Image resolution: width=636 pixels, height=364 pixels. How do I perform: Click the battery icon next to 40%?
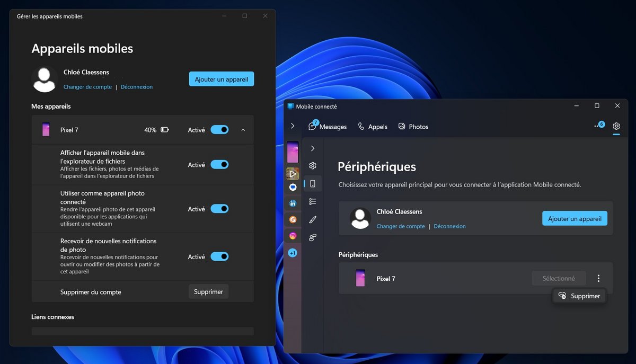165,130
